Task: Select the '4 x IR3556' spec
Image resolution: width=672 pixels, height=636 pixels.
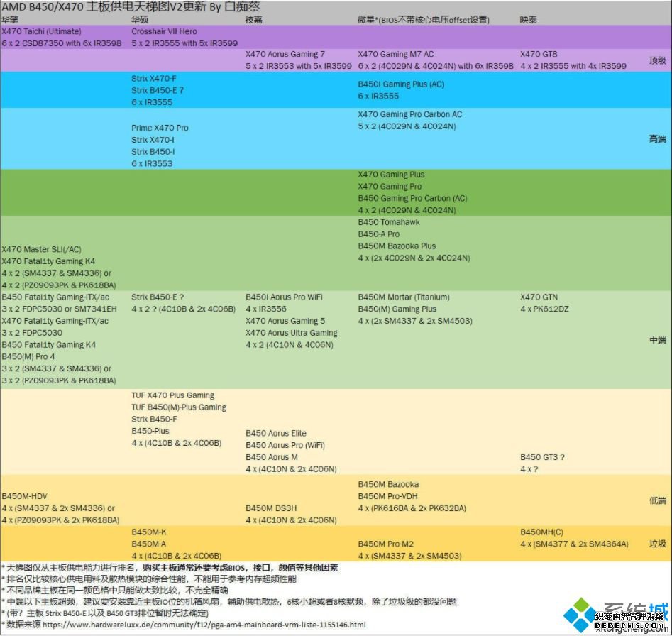Action: [266, 309]
